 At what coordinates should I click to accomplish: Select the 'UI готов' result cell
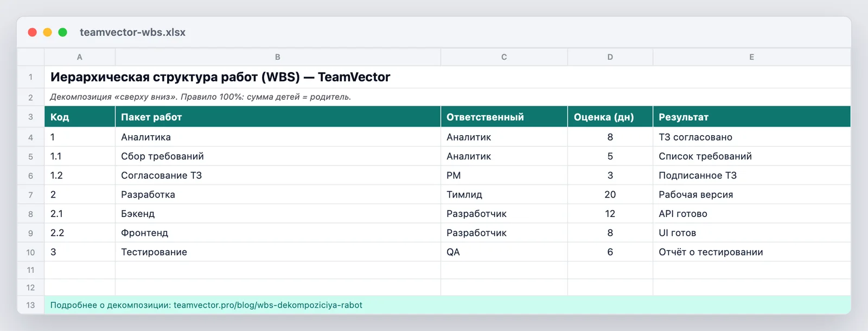tap(752, 233)
